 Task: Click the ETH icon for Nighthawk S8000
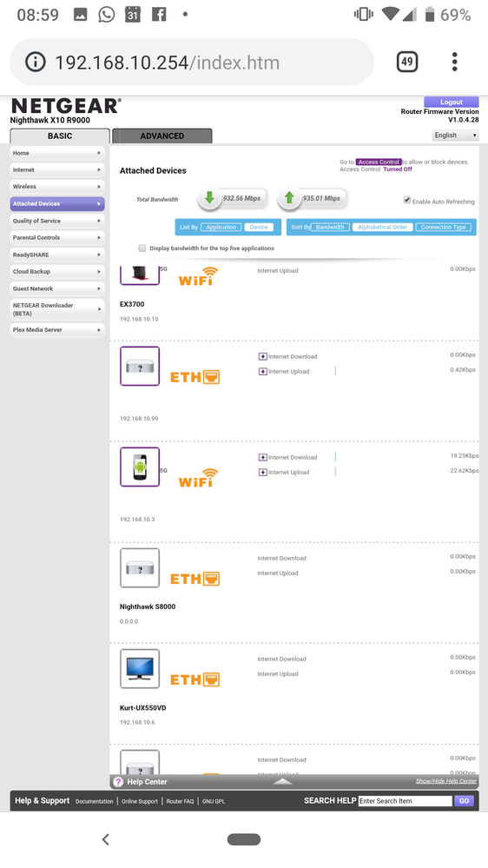coord(195,579)
